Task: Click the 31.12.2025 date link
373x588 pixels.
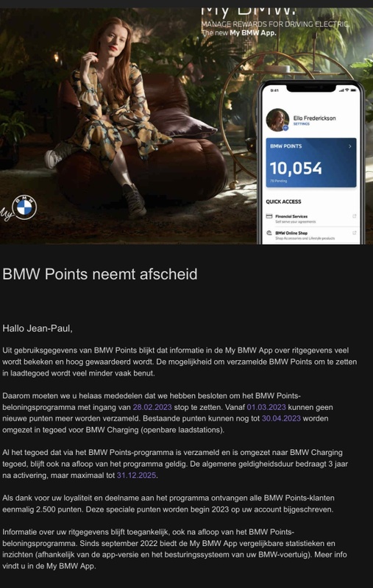Action: (x=136, y=475)
